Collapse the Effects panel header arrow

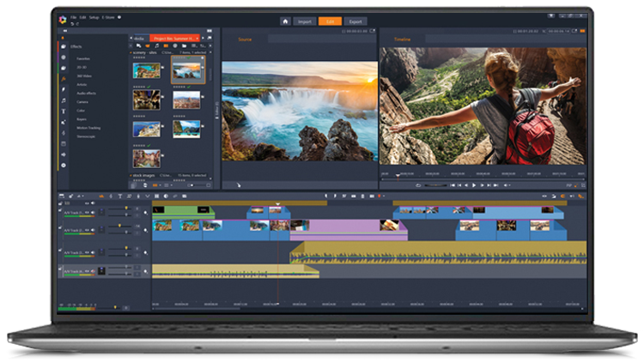pyautogui.click(x=63, y=37)
